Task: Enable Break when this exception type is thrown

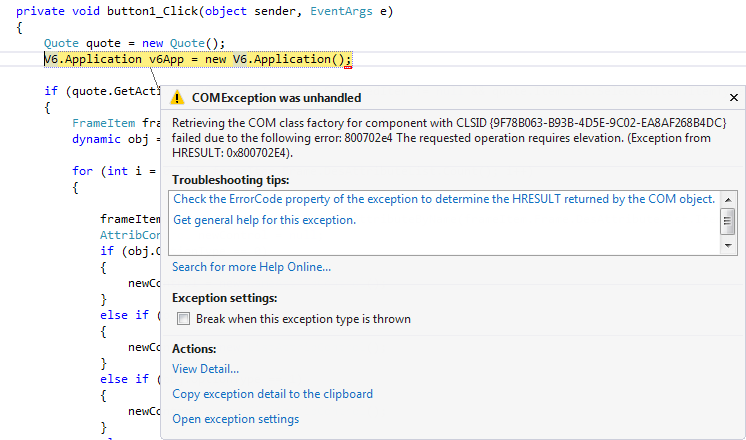Action: point(183,319)
